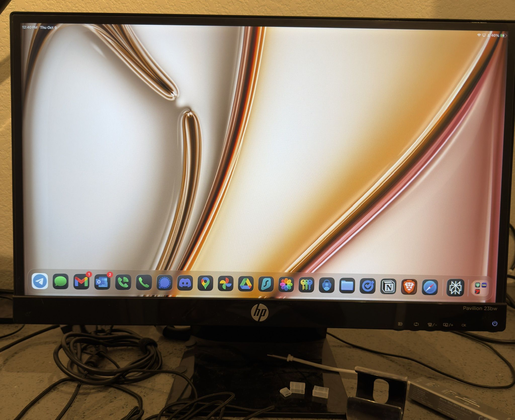Open the green Phone app in dock
The width and height of the screenshot is (515, 420).
pos(144,283)
